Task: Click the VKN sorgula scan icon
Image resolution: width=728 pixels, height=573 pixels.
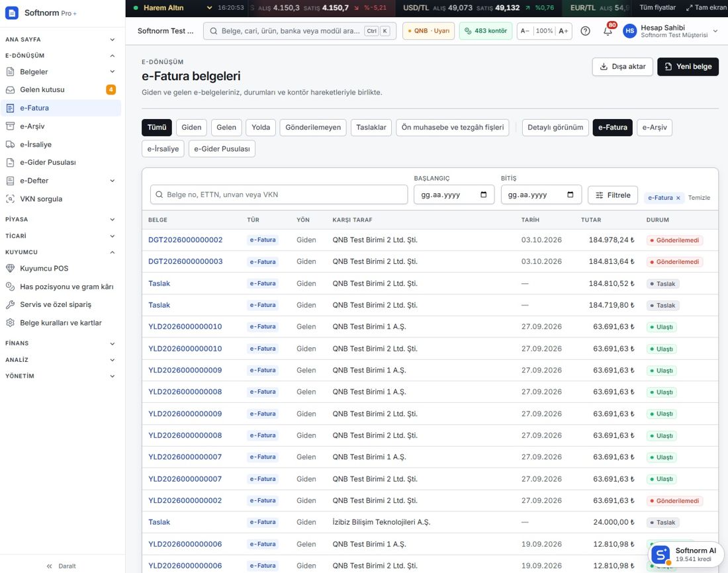Action: [x=10, y=198]
